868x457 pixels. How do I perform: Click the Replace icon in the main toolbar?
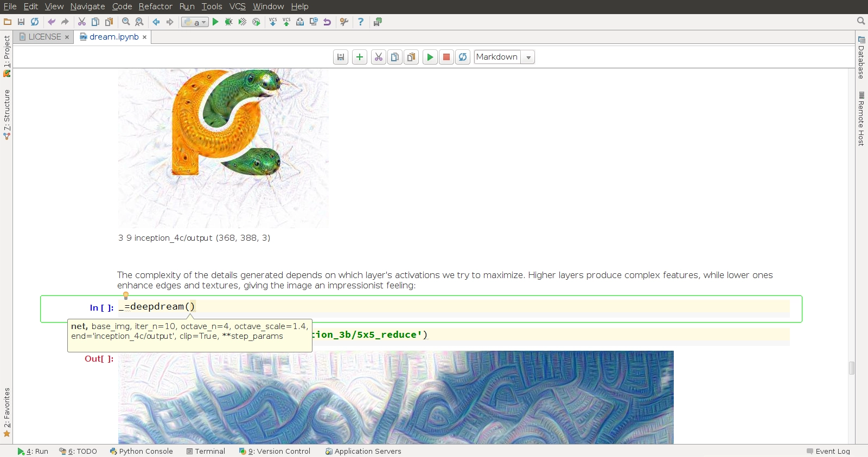pos(139,22)
